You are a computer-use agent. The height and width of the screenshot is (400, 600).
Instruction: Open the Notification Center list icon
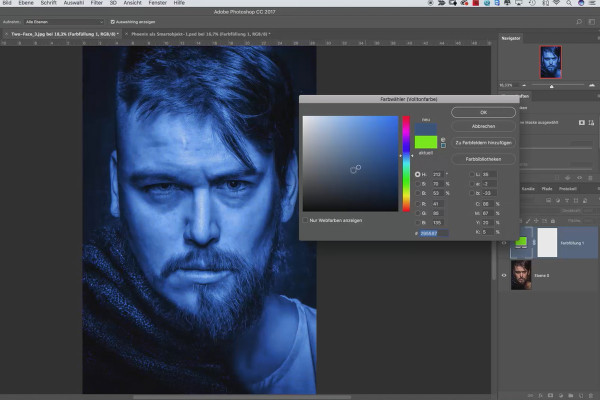tap(593, 3)
